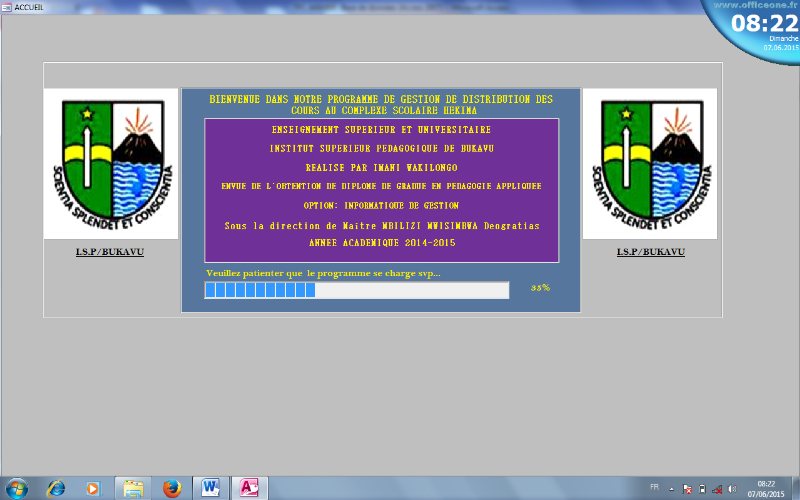The image size is (800, 500).
Task: Open the disconnected network tray icon
Action: point(717,489)
